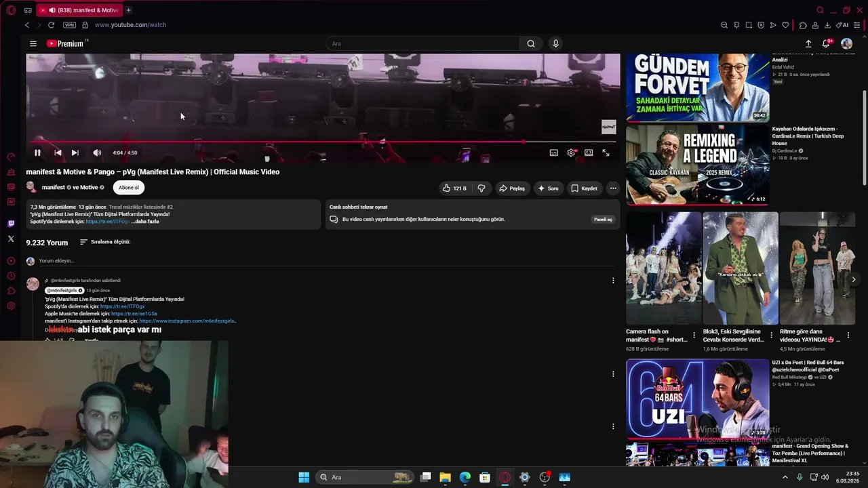Launch Microsoft Edge from taskbar
The width and height of the screenshot is (868, 488).
465,477
